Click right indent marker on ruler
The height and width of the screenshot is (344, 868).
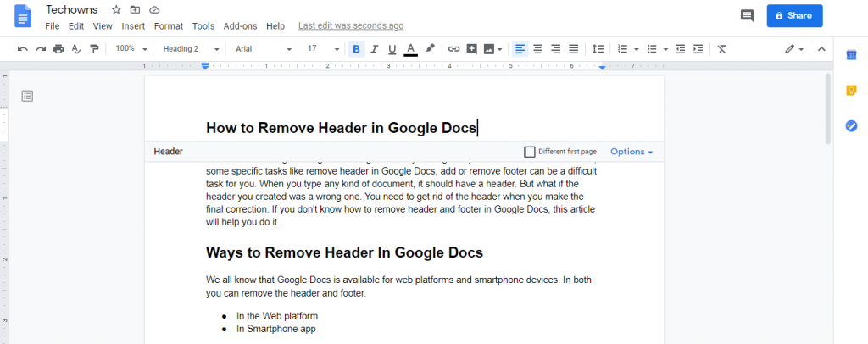pyautogui.click(x=603, y=67)
